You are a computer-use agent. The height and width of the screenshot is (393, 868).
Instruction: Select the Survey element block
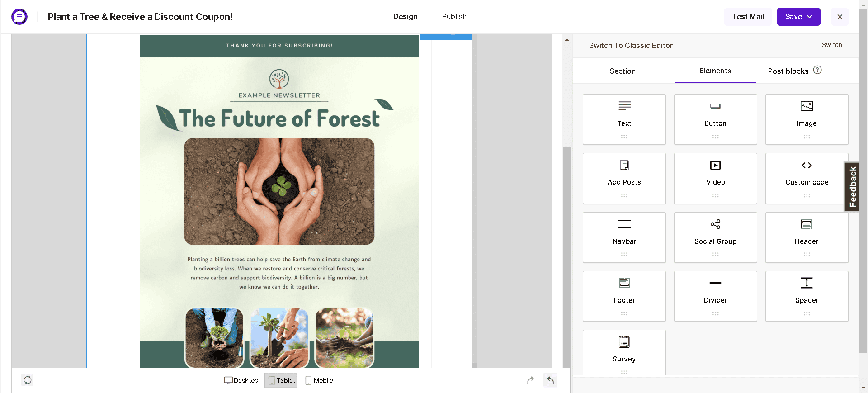click(x=624, y=352)
